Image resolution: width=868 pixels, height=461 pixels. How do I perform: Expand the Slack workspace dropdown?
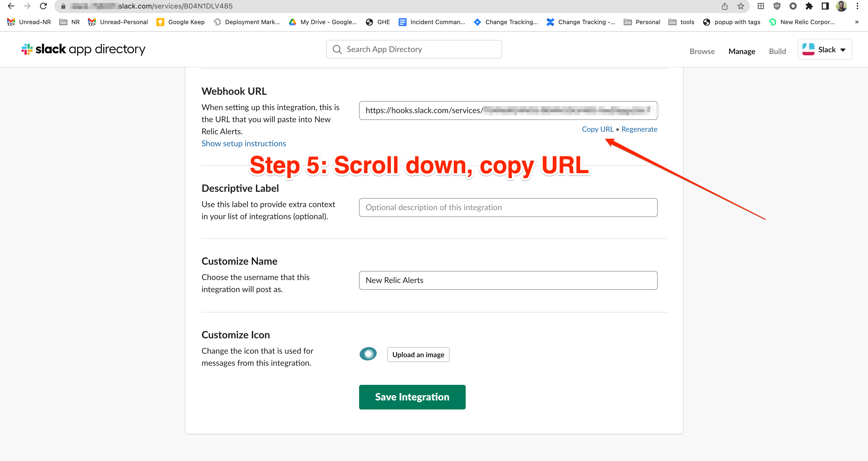pyautogui.click(x=825, y=50)
